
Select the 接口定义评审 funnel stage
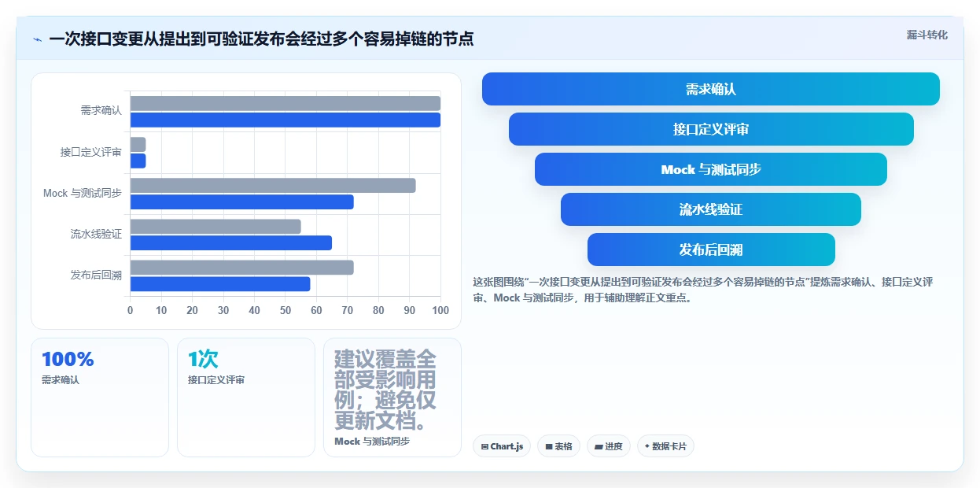[x=711, y=129]
